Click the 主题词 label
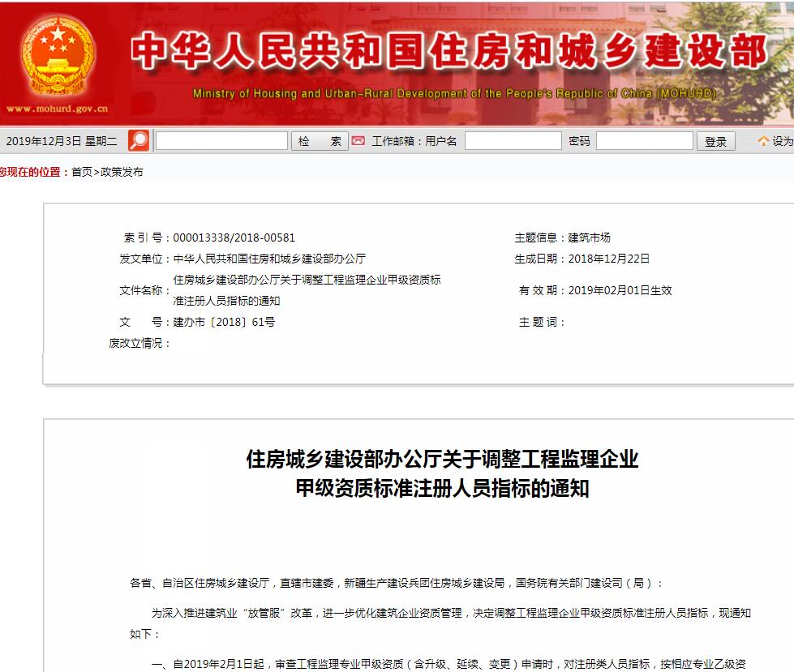The height and width of the screenshot is (672, 794). click(x=541, y=322)
